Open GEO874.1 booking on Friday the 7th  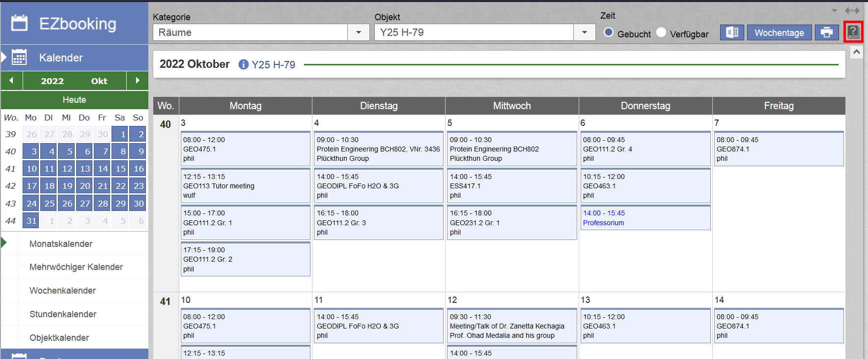click(779, 149)
